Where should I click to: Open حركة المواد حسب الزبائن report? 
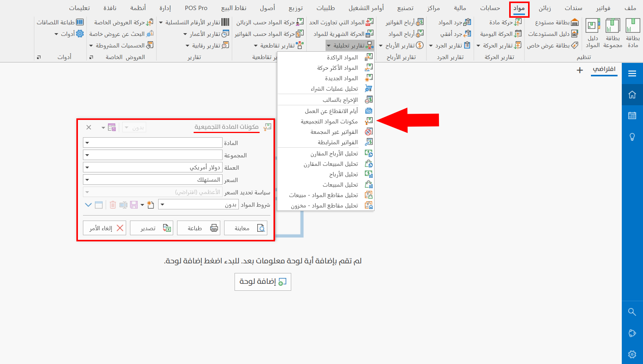click(270, 22)
